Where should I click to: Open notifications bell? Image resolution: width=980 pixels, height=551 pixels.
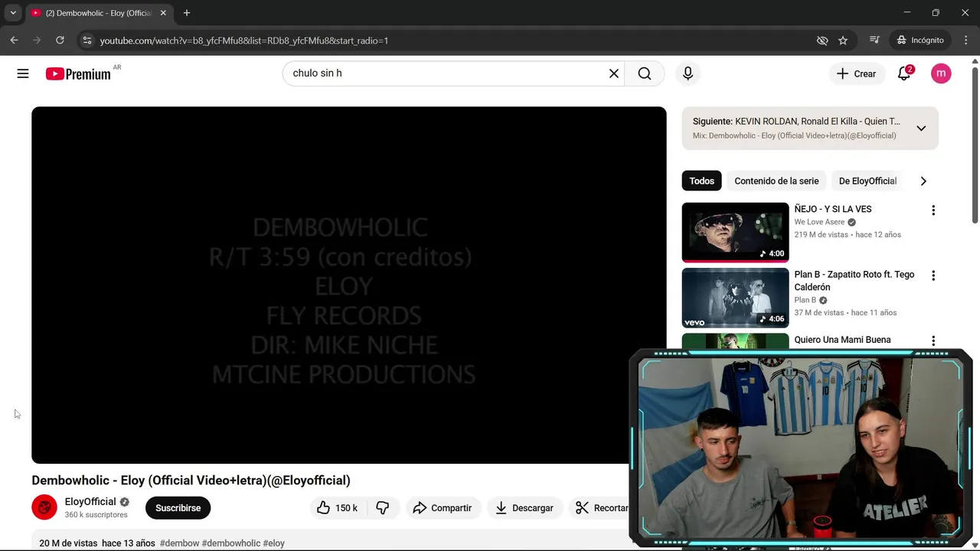tap(904, 73)
